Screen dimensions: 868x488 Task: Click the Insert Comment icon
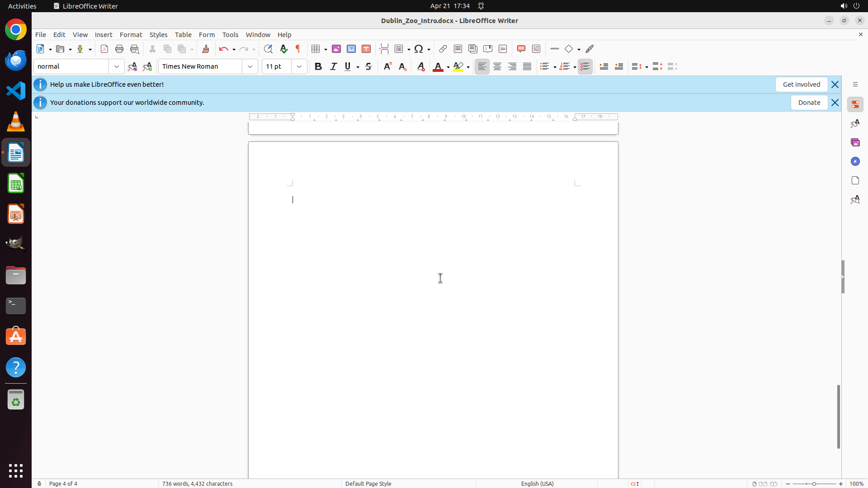[x=521, y=49]
